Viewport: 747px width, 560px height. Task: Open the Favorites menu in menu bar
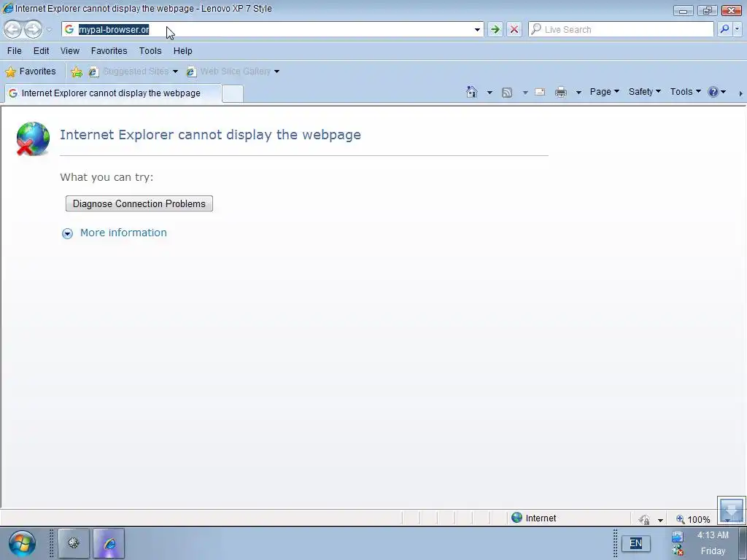pyautogui.click(x=109, y=51)
